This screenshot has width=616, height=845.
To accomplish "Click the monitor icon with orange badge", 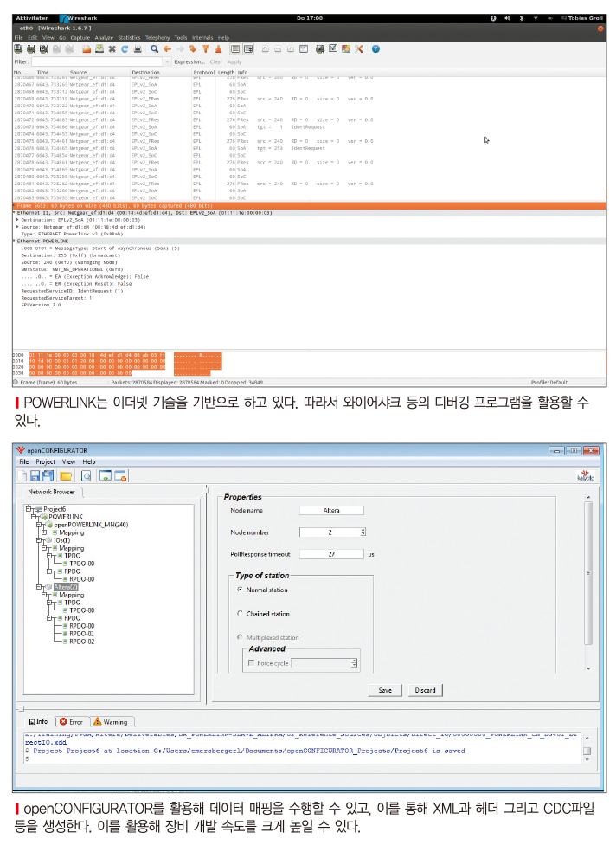I will (120, 476).
